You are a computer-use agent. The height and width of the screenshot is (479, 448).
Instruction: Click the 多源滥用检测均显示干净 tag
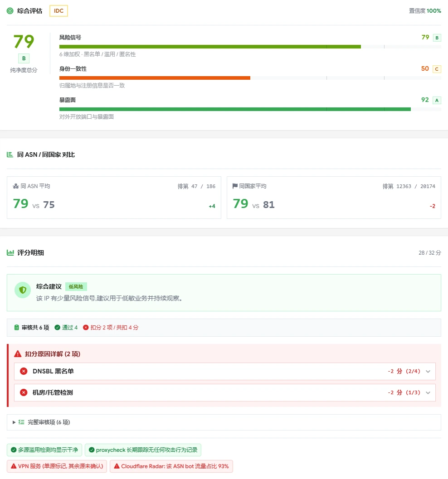(x=44, y=450)
